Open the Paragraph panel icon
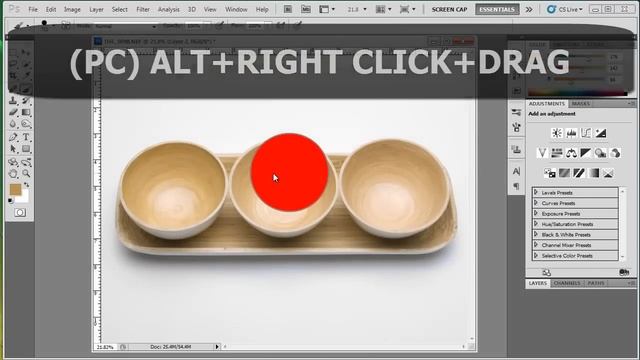This screenshot has height=360, width=640. click(516, 186)
